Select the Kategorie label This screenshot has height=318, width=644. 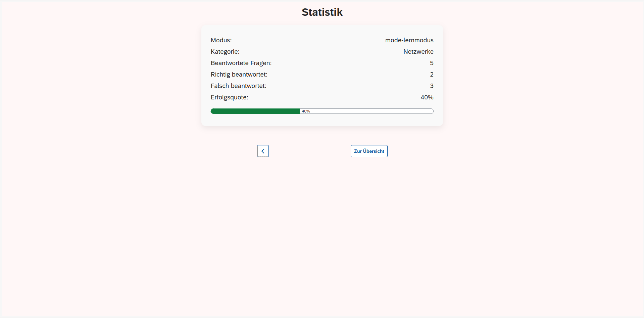click(225, 52)
